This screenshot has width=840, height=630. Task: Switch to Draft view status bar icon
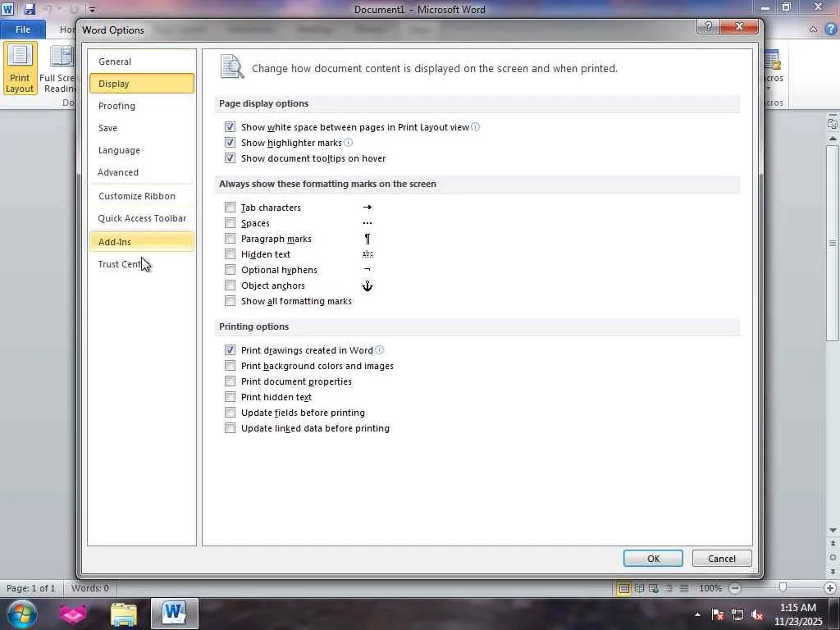(x=684, y=588)
